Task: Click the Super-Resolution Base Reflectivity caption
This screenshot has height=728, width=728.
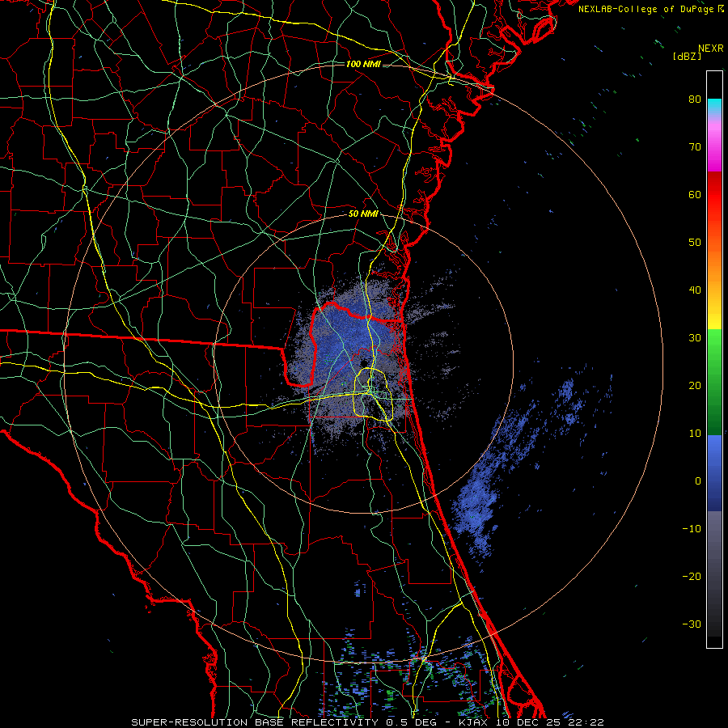Action: (255, 722)
